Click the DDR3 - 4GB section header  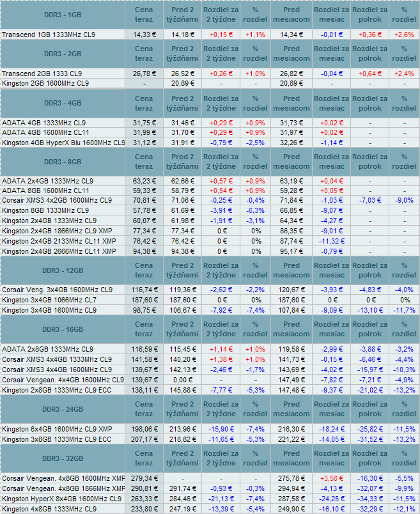tap(63, 103)
